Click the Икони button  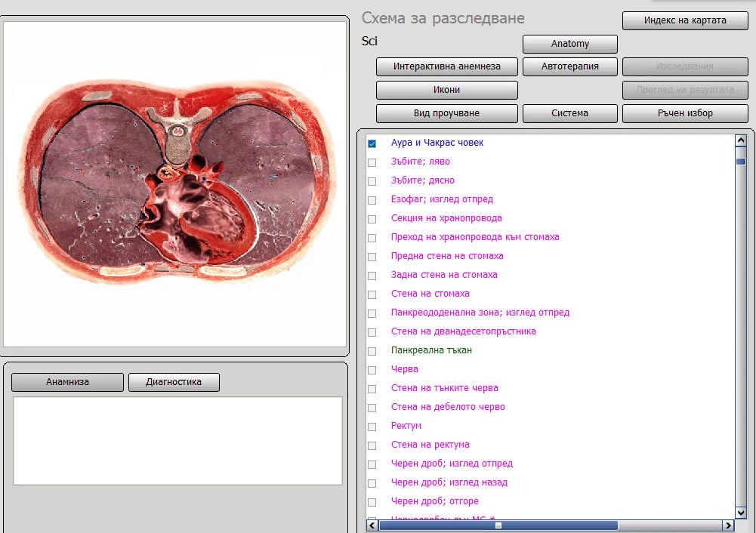click(446, 90)
